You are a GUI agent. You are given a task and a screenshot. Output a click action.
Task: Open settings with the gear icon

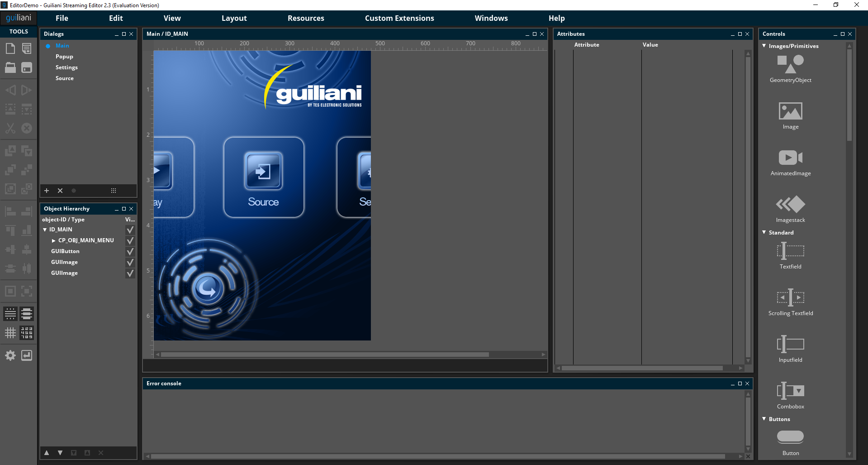pos(10,355)
